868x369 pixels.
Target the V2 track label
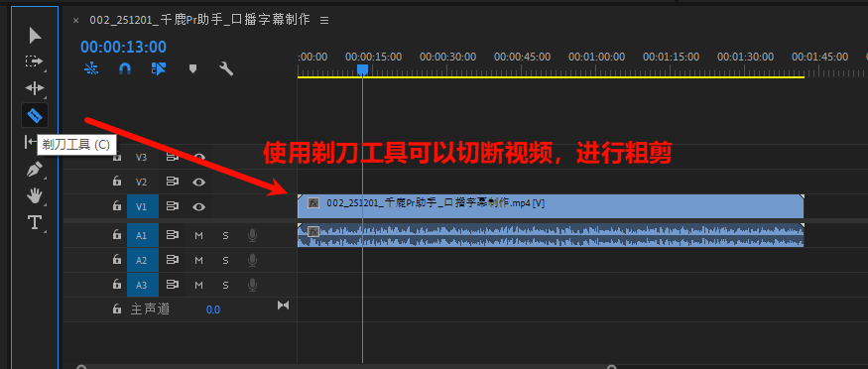click(142, 182)
